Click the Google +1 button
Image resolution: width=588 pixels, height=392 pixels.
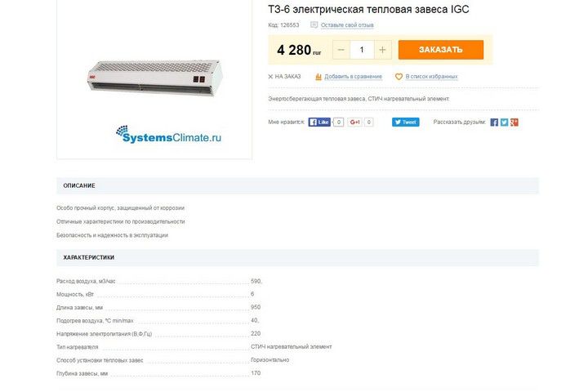point(354,122)
